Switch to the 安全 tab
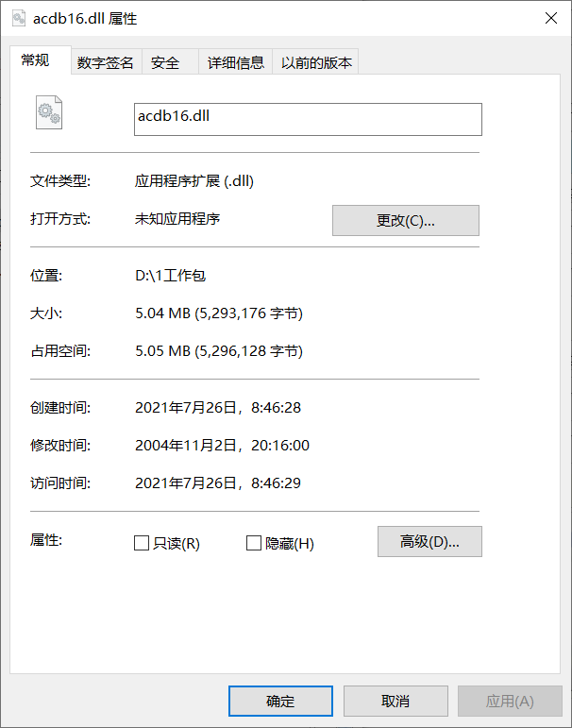 [x=165, y=62]
